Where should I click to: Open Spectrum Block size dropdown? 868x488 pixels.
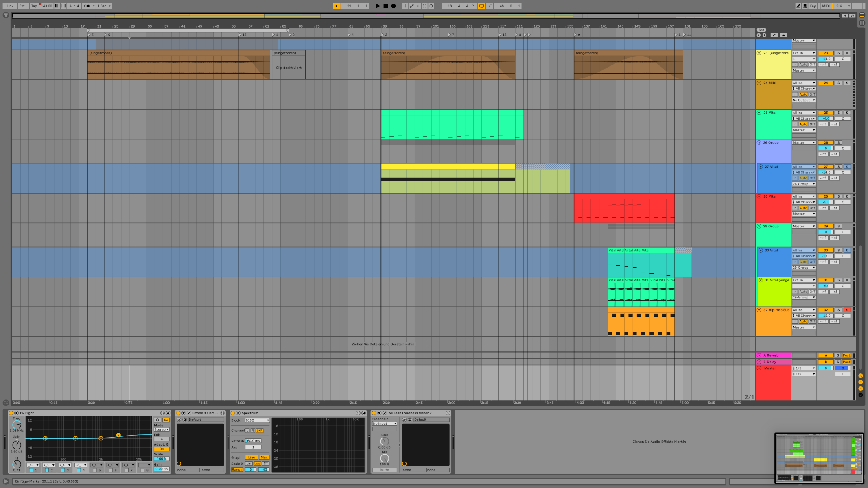257,420
